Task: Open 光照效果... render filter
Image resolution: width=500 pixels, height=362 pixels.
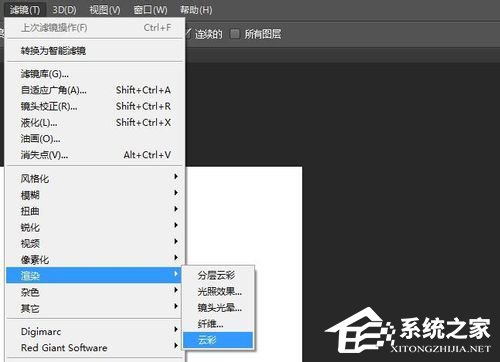Action: point(218,292)
